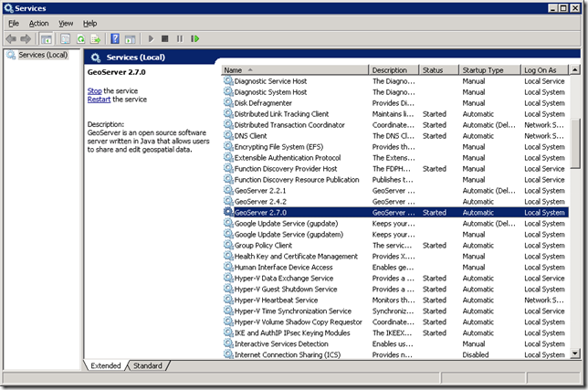Image resolution: width=588 pixels, height=390 pixels.
Task: Click the gear icon beside DNS Client
Action: (x=228, y=135)
